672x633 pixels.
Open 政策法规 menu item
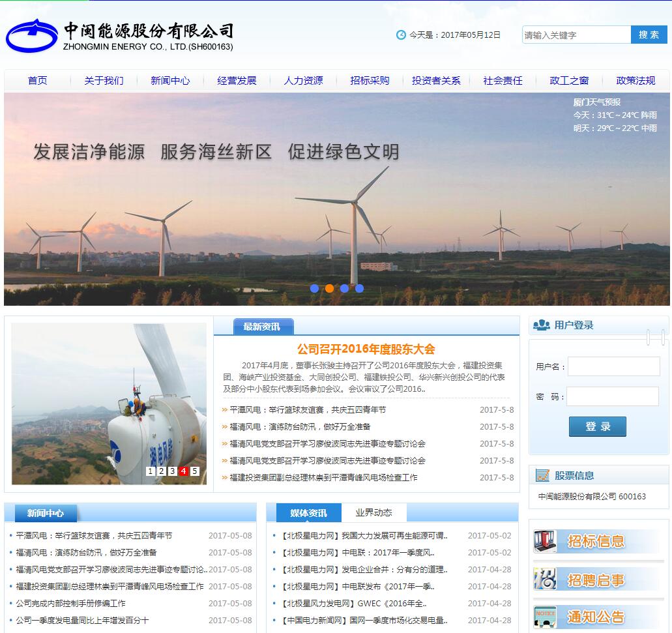click(635, 81)
